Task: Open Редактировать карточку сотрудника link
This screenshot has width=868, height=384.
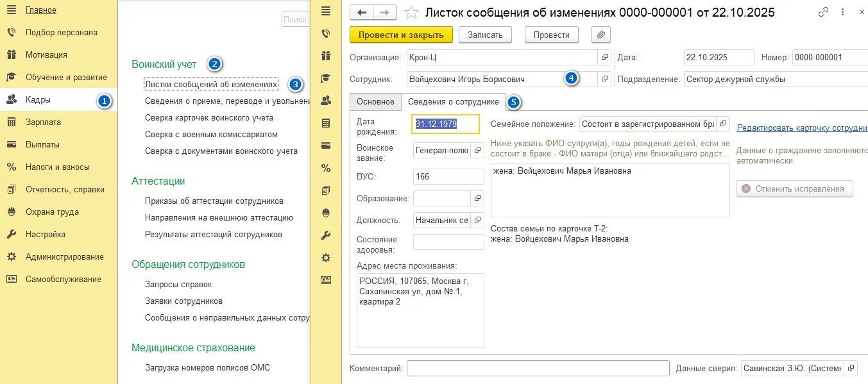Action: (x=802, y=128)
